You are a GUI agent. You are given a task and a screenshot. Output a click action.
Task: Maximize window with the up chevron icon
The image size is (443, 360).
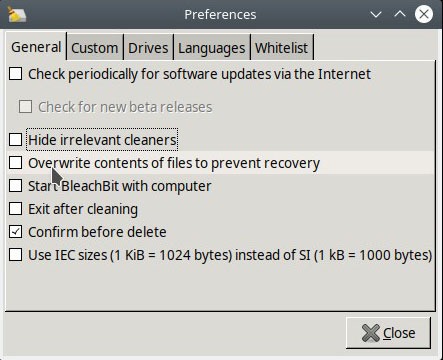(400, 14)
